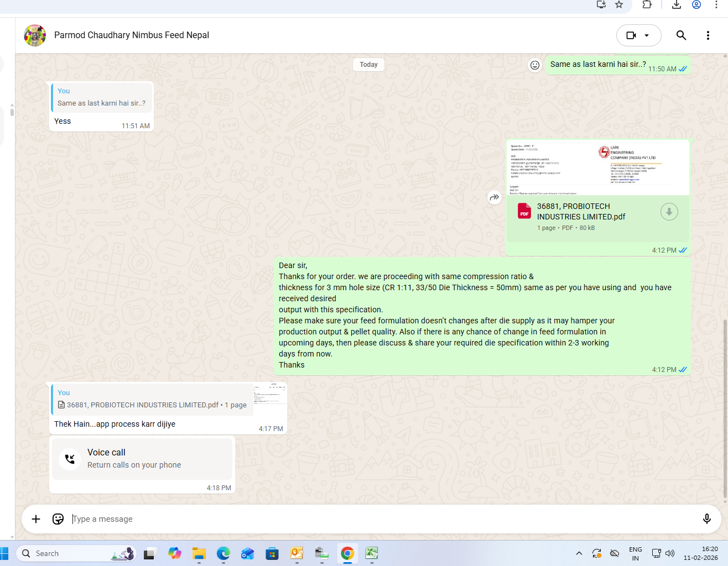This screenshot has width=728, height=566.
Task: Open contact info for Parmod Chaudhary Nimbus
Action: click(132, 35)
